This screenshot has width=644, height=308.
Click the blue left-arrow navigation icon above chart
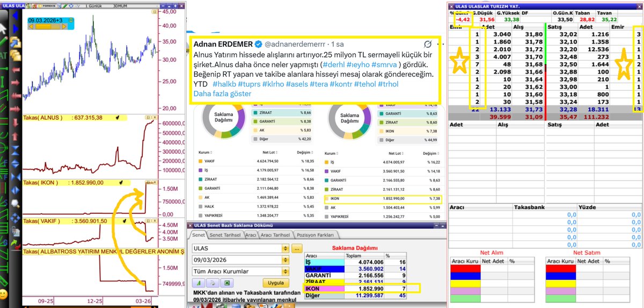pos(15,15)
